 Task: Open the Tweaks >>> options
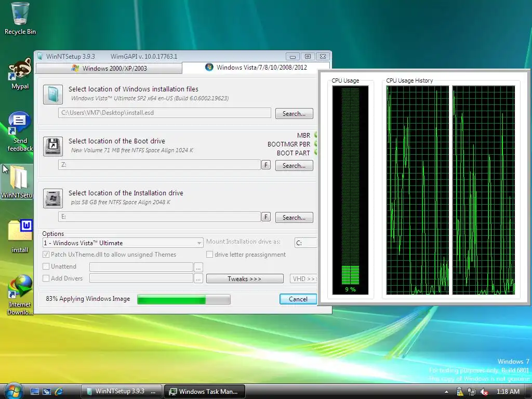(x=245, y=278)
